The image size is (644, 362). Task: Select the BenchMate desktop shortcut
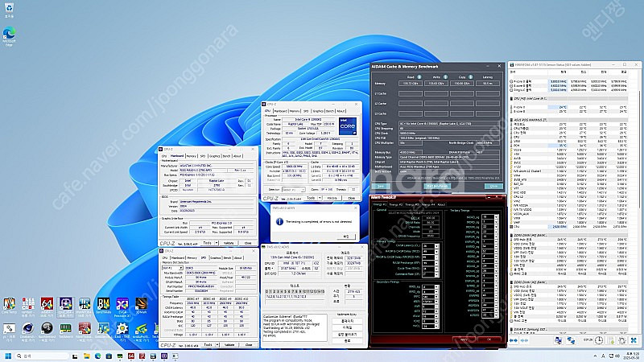(x=104, y=306)
